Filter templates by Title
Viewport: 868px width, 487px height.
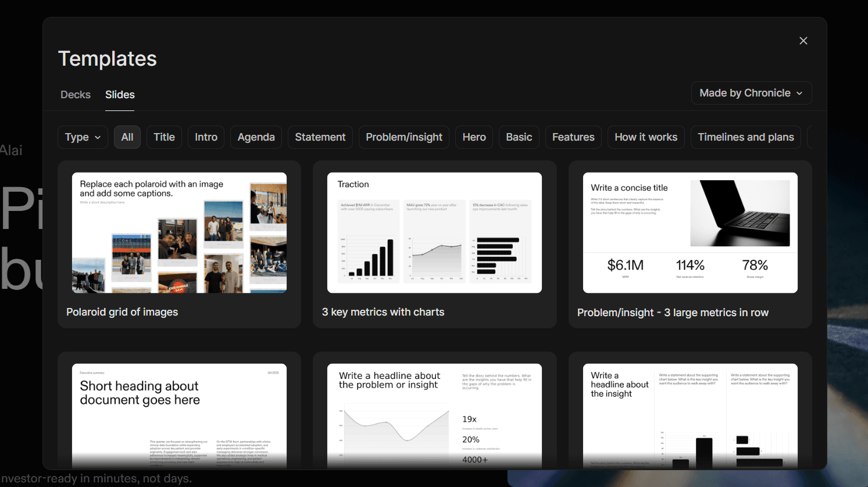(164, 137)
